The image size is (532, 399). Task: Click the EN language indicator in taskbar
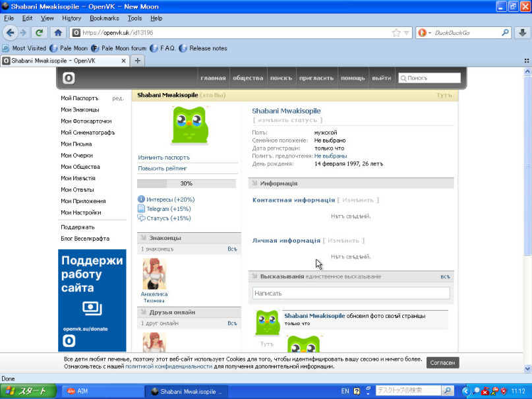point(345,391)
